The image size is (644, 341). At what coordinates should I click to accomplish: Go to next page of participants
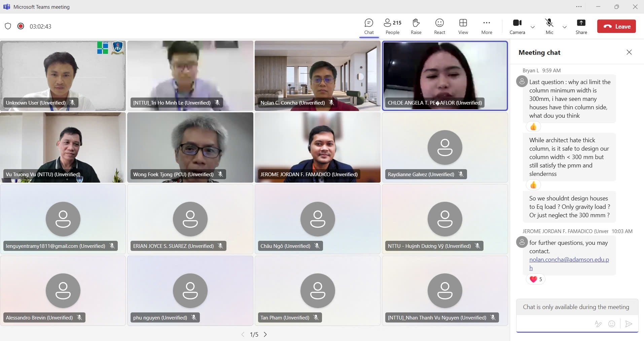tap(265, 334)
